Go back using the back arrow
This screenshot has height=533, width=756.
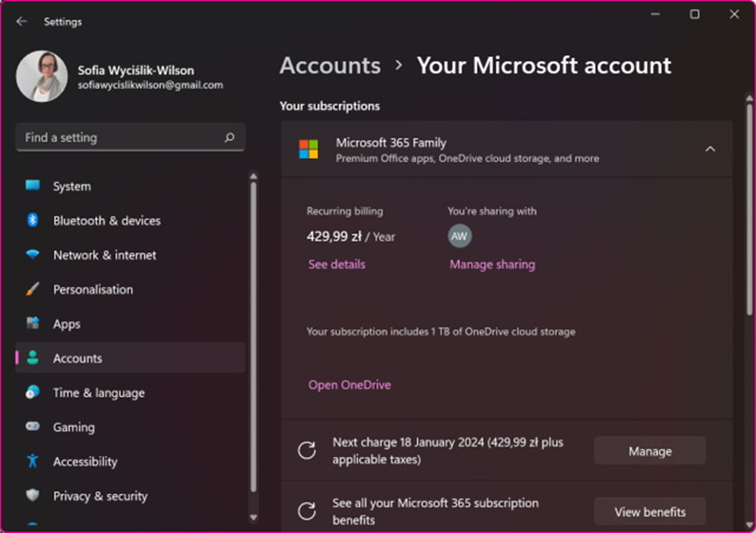pos(21,21)
